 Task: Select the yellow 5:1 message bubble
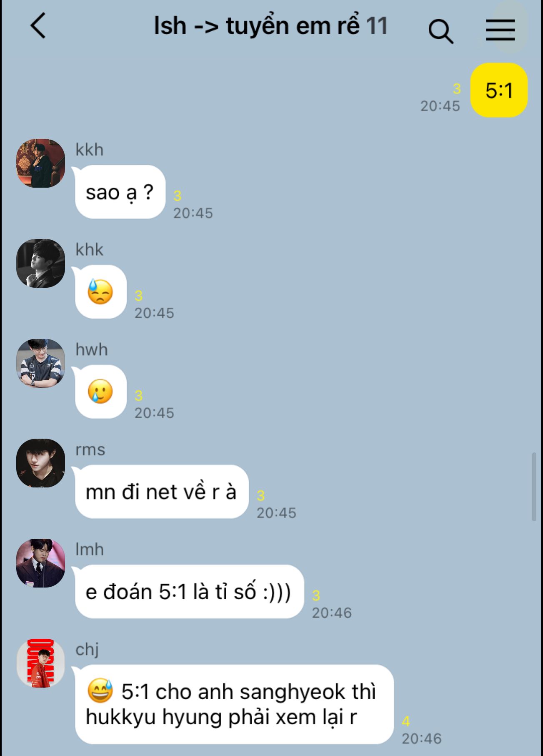pyautogui.click(x=499, y=90)
